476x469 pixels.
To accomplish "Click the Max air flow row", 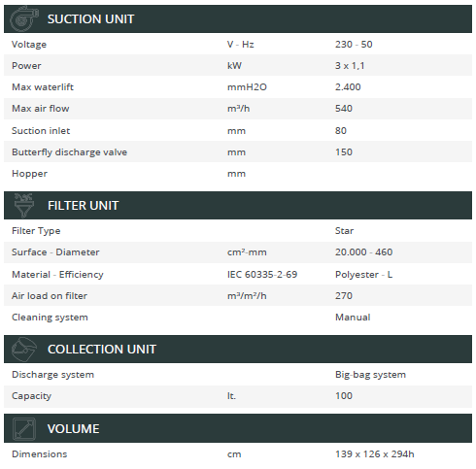I will tap(238, 109).
